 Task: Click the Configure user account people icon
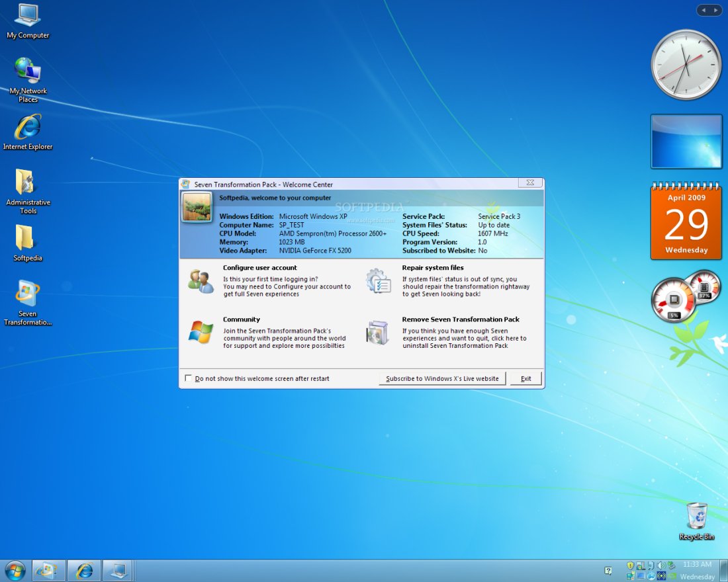[200, 281]
